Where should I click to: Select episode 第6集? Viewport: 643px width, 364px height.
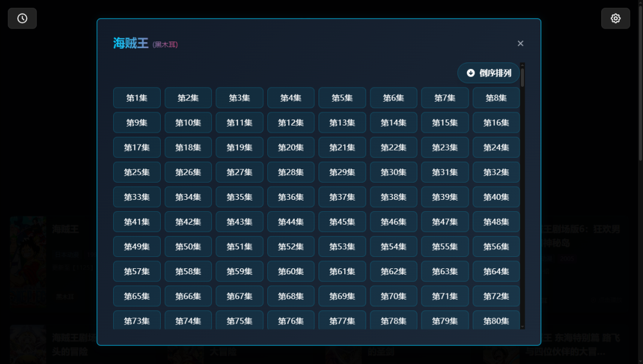(394, 98)
